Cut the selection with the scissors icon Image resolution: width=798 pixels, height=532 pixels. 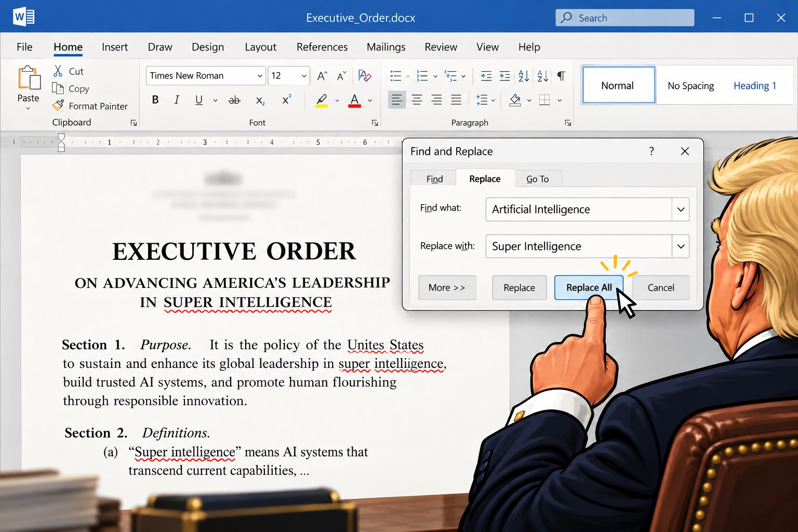pos(58,71)
